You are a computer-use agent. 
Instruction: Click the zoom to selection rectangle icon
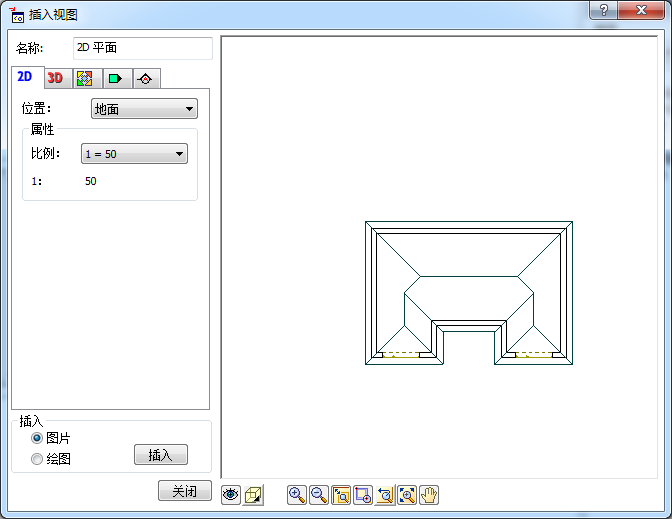tap(363, 495)
